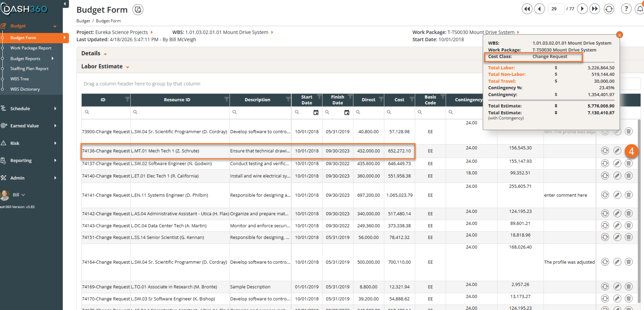Sort by the Cost column header
This screenshot has height=310, width=644.
point(399,100)
